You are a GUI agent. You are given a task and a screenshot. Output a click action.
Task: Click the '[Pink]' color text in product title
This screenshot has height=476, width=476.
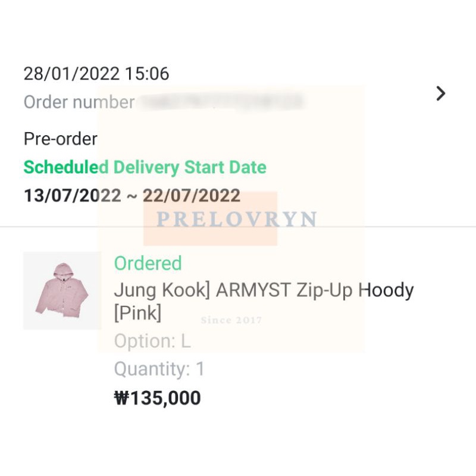138,312
